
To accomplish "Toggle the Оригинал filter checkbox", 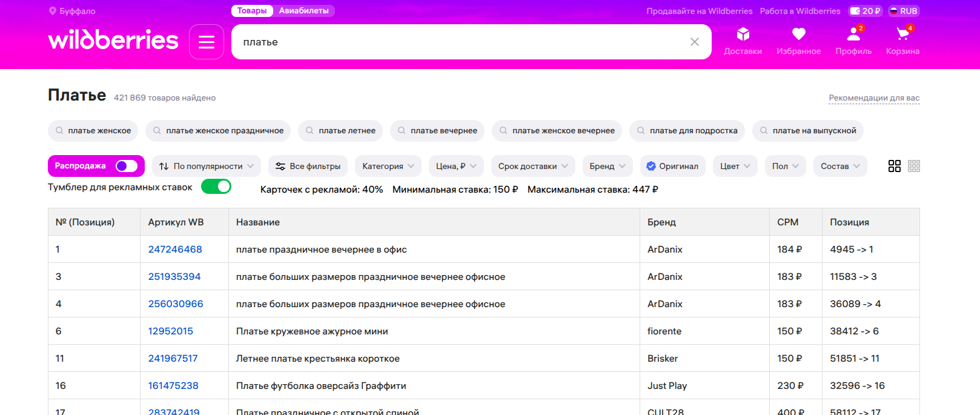I will pos(651,166).
